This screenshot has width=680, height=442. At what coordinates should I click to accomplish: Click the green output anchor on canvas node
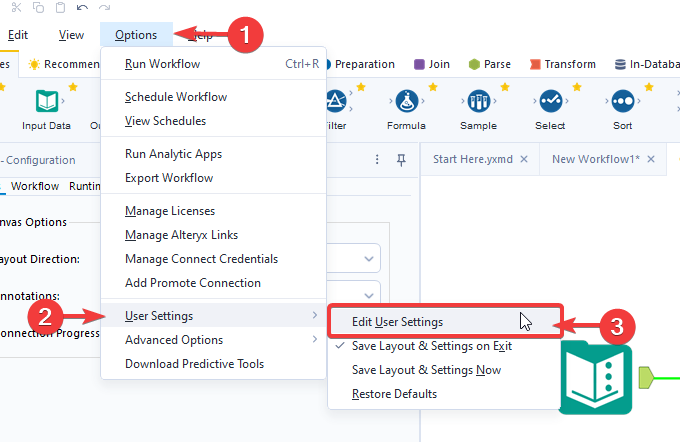coord(646,377)
